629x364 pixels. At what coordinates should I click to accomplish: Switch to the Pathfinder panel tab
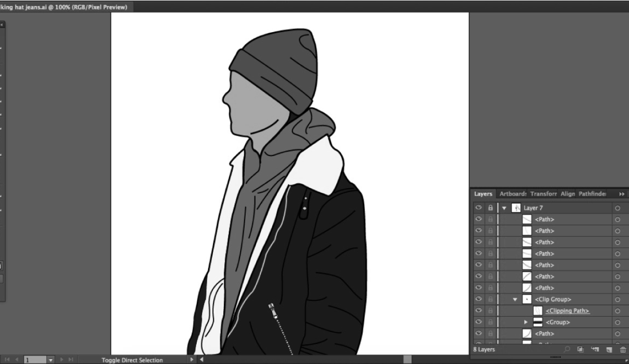592,194
